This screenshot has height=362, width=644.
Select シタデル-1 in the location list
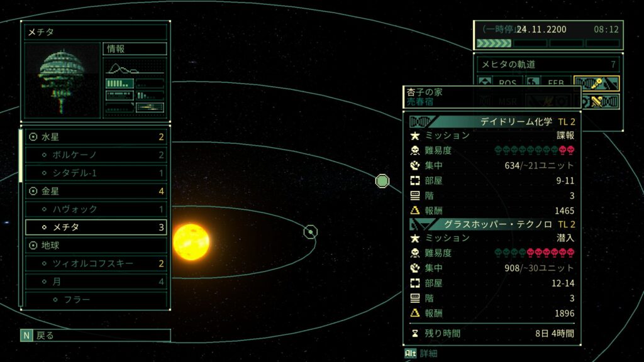tap(96, 173)
